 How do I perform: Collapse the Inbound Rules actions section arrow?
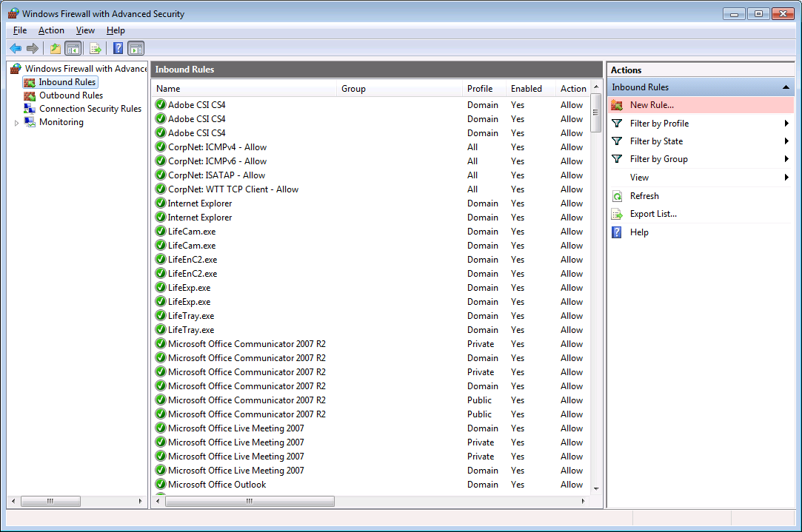pos(784,87)
